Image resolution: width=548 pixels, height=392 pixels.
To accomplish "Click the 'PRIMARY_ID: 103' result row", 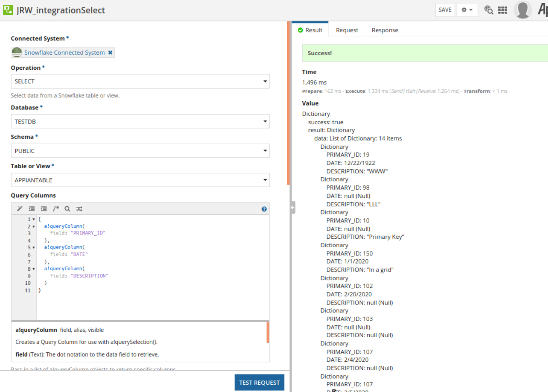I will point(349,319).
